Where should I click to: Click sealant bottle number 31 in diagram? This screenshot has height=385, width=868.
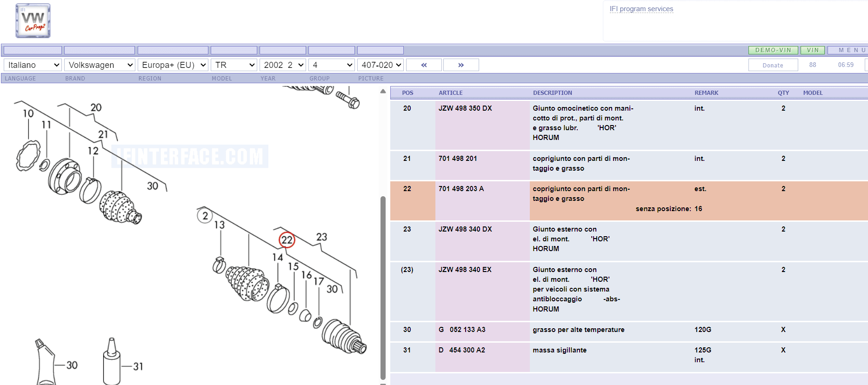112,362
